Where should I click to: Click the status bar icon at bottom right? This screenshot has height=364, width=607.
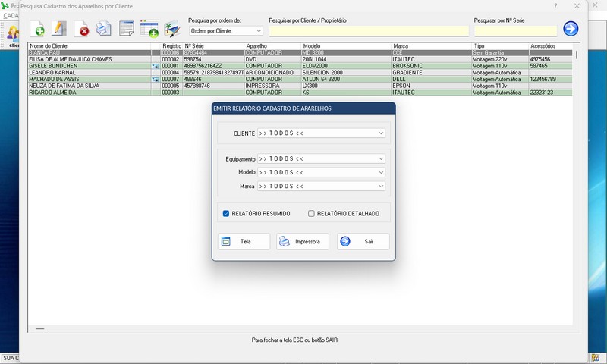(595, 358)
